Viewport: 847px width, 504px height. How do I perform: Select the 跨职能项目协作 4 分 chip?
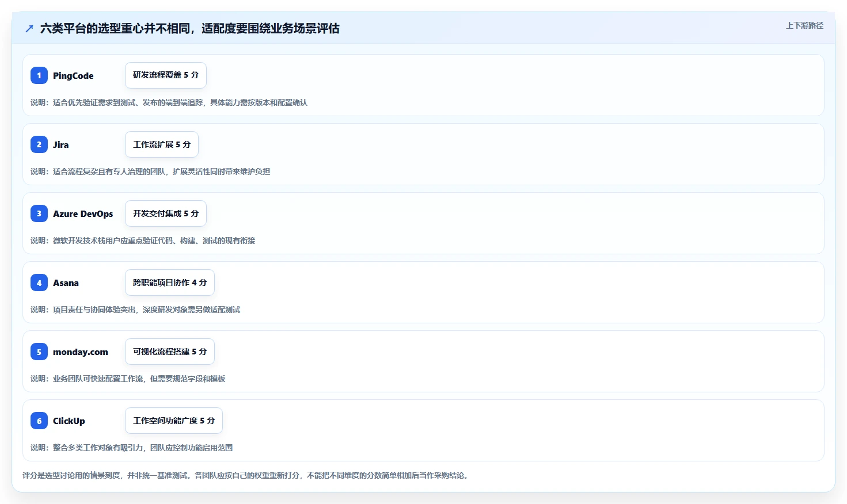click(x=170, y=282)
